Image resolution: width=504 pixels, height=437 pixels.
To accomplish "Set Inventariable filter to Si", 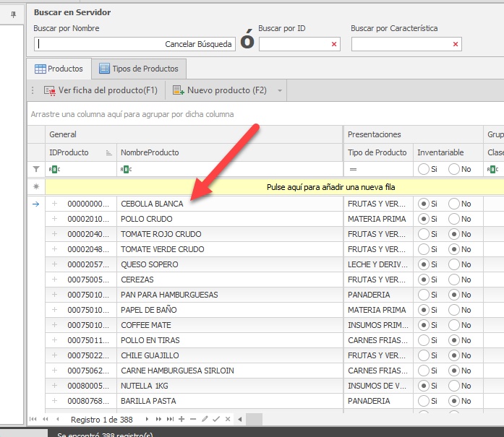I will coord(424,169).
